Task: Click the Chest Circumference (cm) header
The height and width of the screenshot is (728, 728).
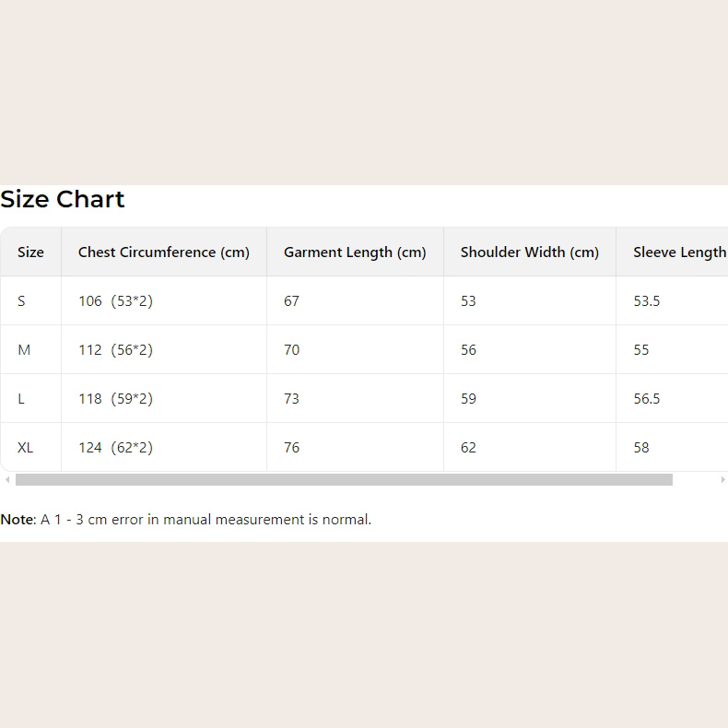Action: pyautogui.click(x=164, y=252)
